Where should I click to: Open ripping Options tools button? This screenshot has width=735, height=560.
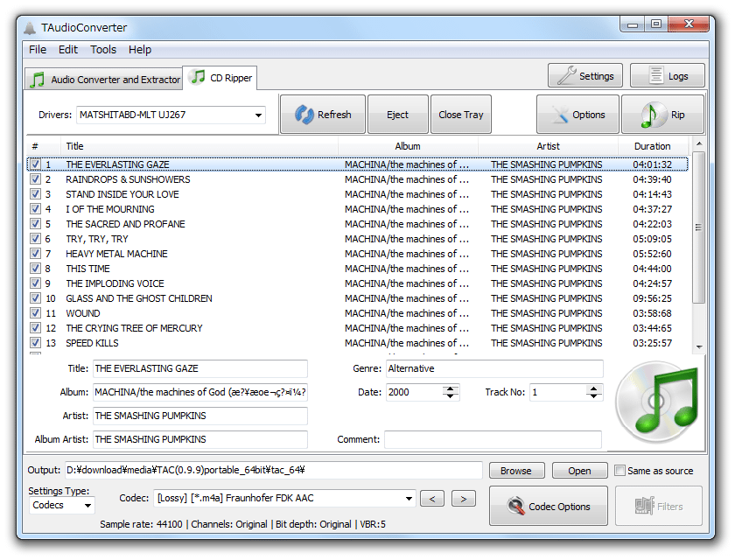[577, 115]
